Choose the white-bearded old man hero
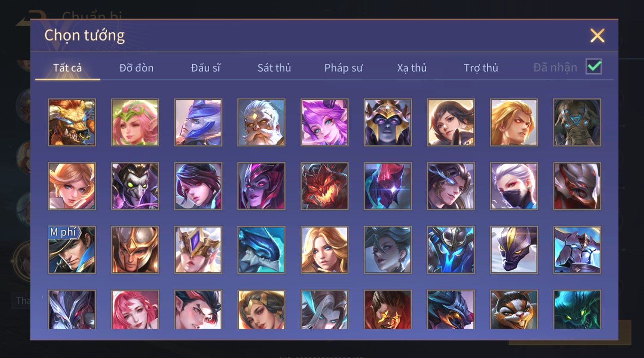 point(261,123)
